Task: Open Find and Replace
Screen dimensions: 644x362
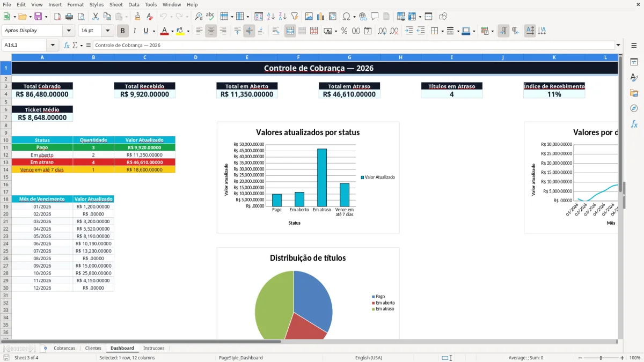Action: (199, 17)
